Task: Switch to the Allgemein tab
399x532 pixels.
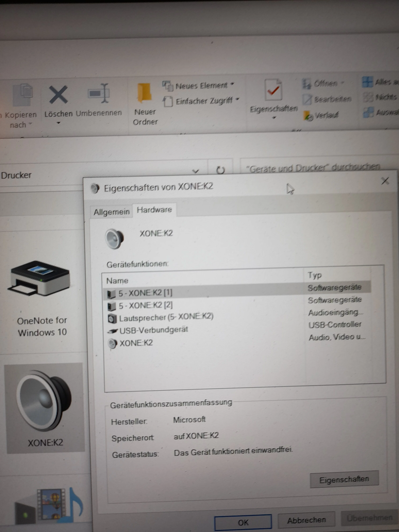Action: (112, 212)
